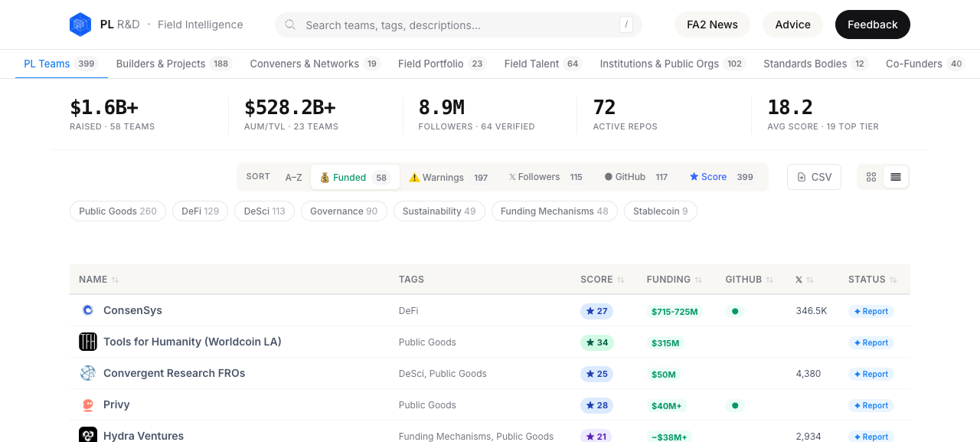
Task: Click the Tools for Humanity logo
Action: [88, 342]
